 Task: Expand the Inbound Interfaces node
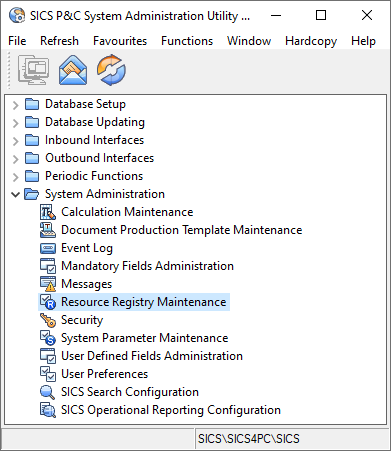tap(15, 141)
